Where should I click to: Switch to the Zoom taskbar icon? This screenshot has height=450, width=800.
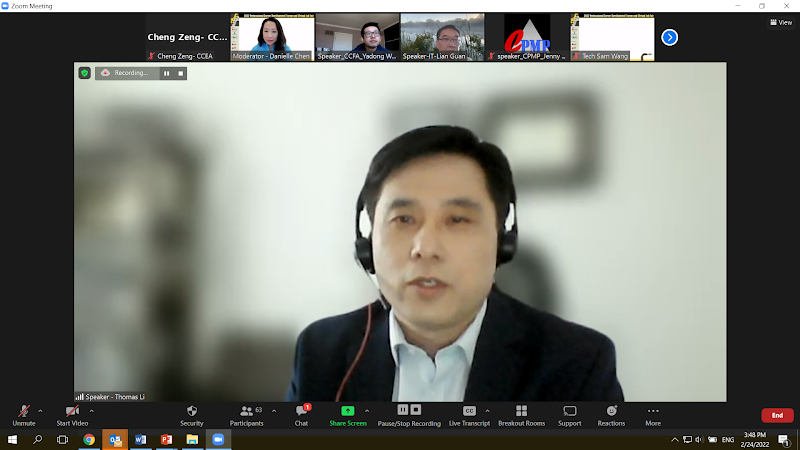point(218,439)
